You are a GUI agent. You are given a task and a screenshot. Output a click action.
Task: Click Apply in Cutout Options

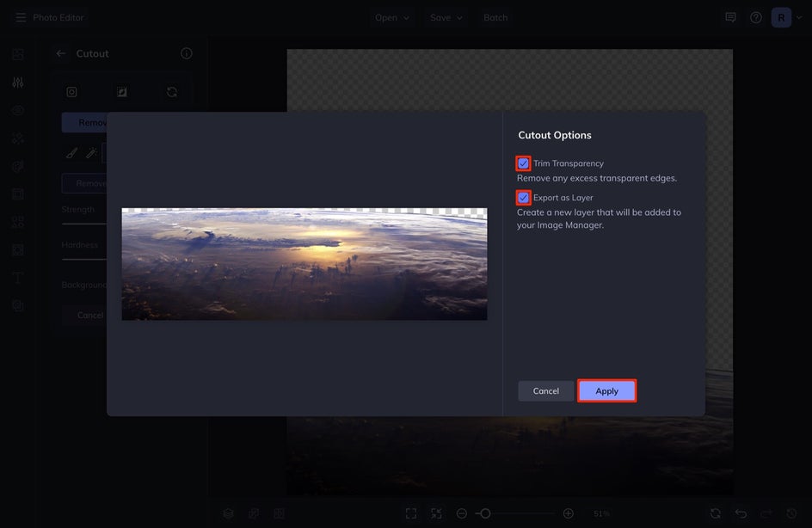[607, 390]
